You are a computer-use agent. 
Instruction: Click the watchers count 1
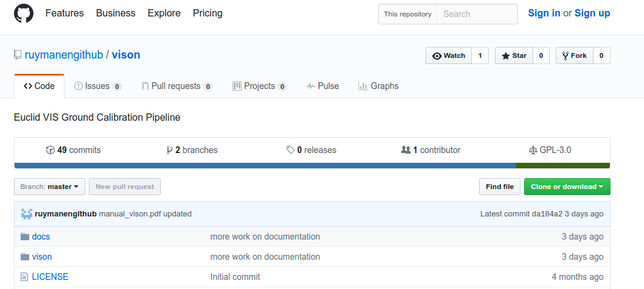coord(480,55)
